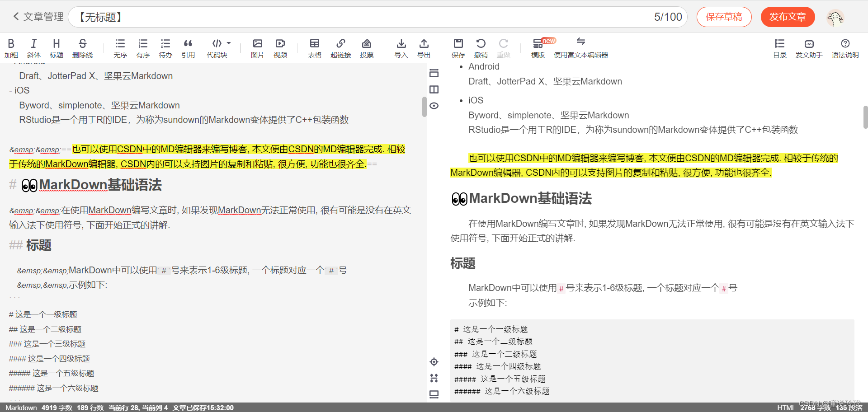Open templates with 模版
The image size is (868, 412).
coord(538,48)
